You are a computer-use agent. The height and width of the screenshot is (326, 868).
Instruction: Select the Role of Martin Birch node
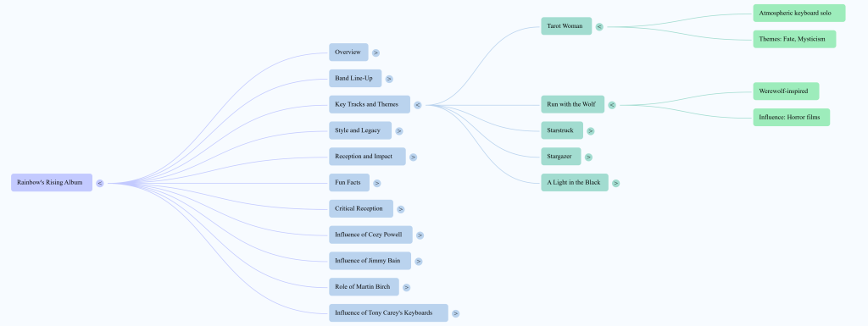(364, 287)
